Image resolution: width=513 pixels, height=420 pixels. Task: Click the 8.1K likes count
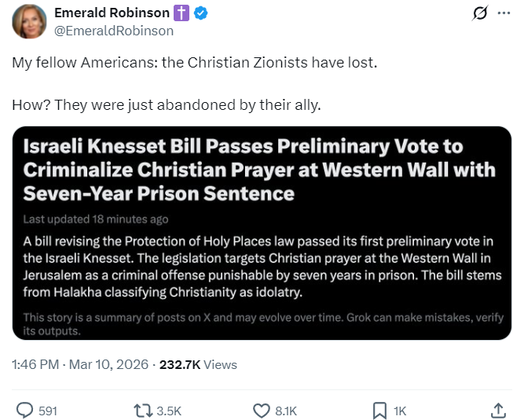[286, 411]
